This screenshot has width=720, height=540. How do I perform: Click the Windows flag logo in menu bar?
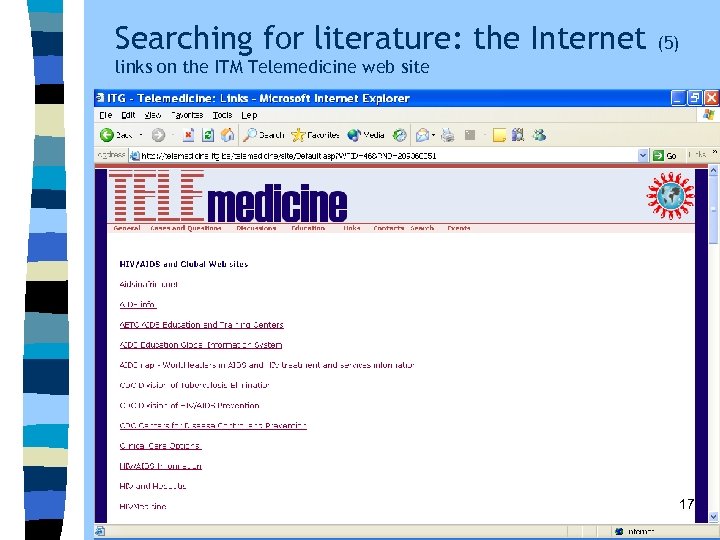tap(709, 115)
